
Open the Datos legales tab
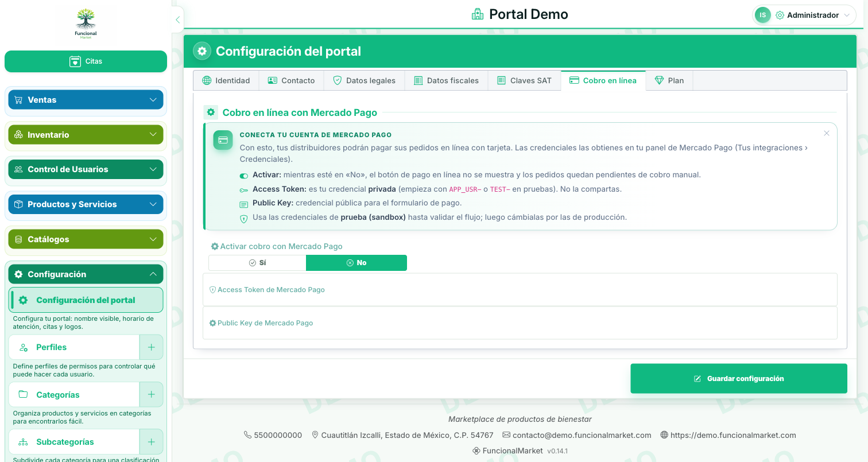point(365,80)
